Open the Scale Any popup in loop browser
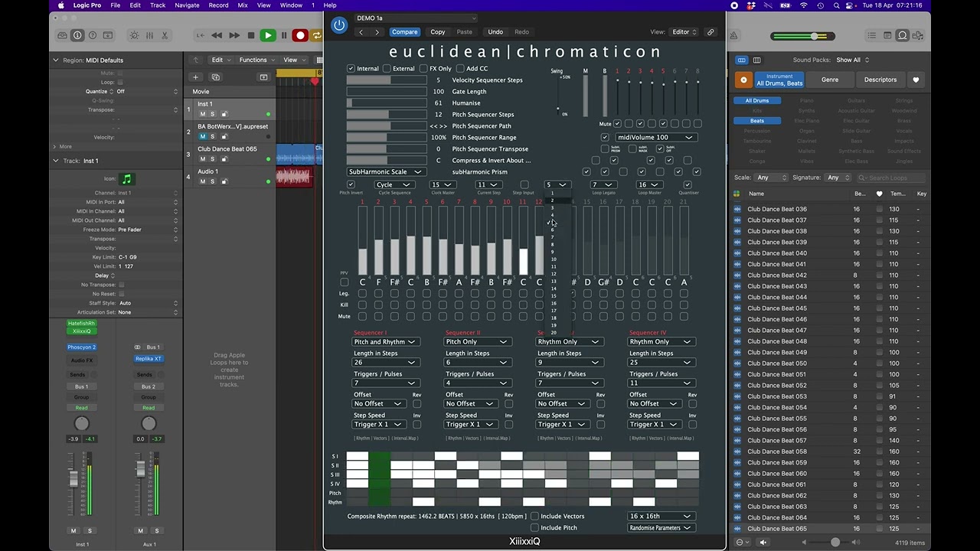Screen dimensions: 980x551 coord(772,178)
